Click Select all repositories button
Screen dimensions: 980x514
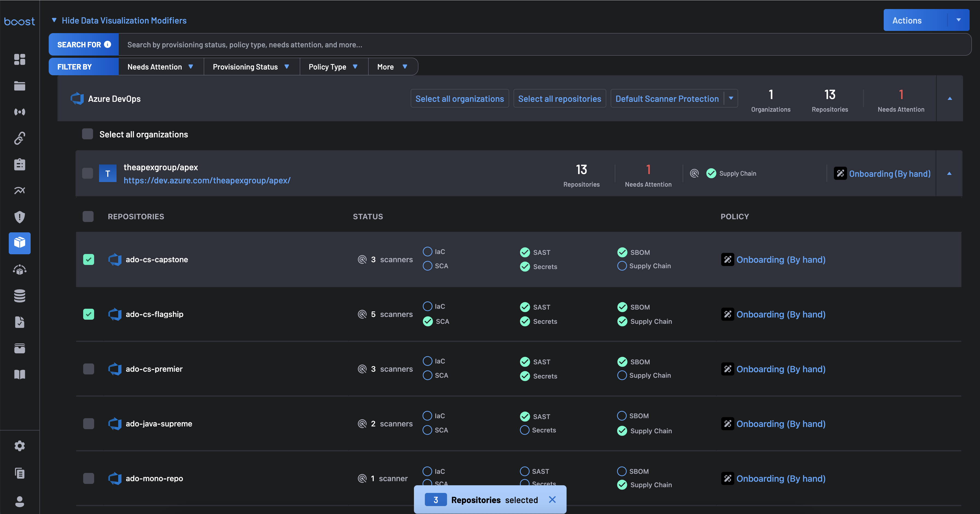(559, 99)
